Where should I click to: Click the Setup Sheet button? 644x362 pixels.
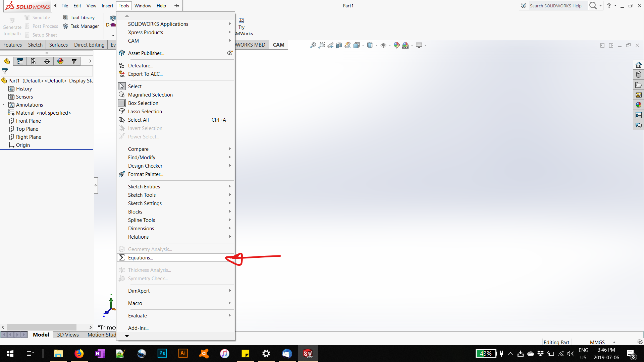pos(45,35)
